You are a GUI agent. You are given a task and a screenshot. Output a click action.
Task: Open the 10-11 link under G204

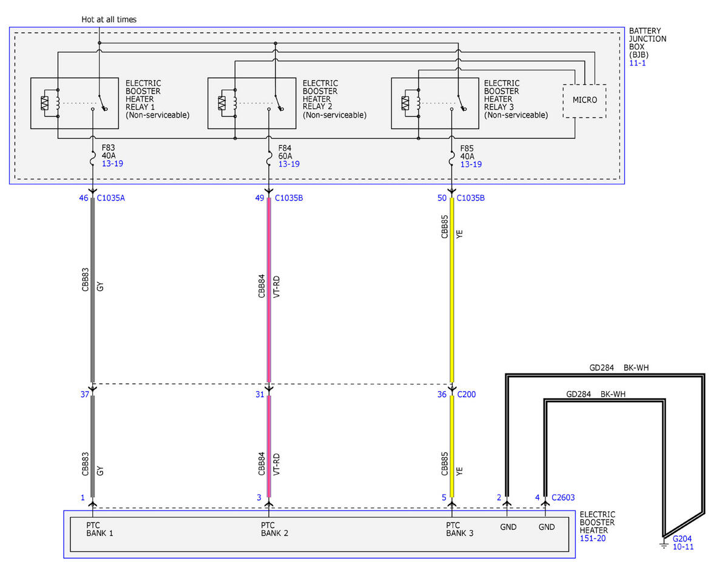(x=682, y=546)
